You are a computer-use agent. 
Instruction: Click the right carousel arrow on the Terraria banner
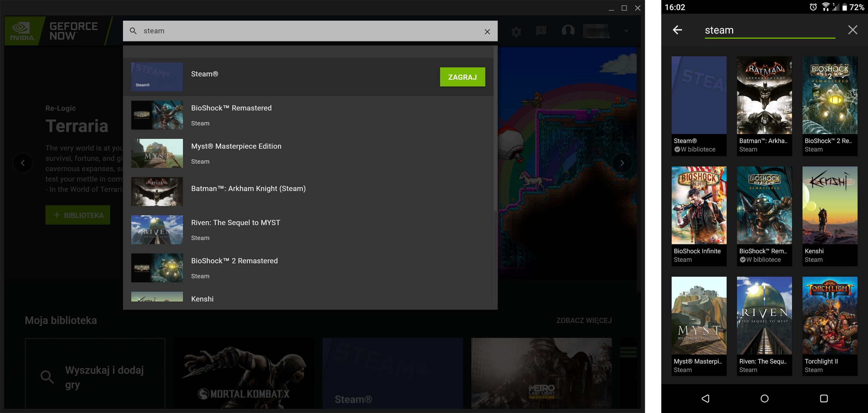[622, 163]
